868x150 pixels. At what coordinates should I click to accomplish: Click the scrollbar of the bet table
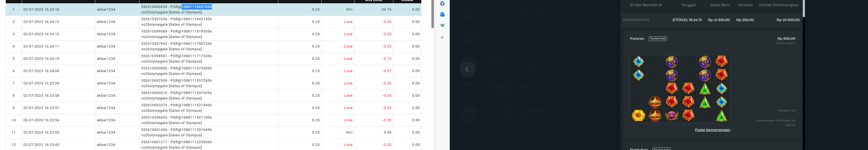pyautogui.click(x=433, y=15)
